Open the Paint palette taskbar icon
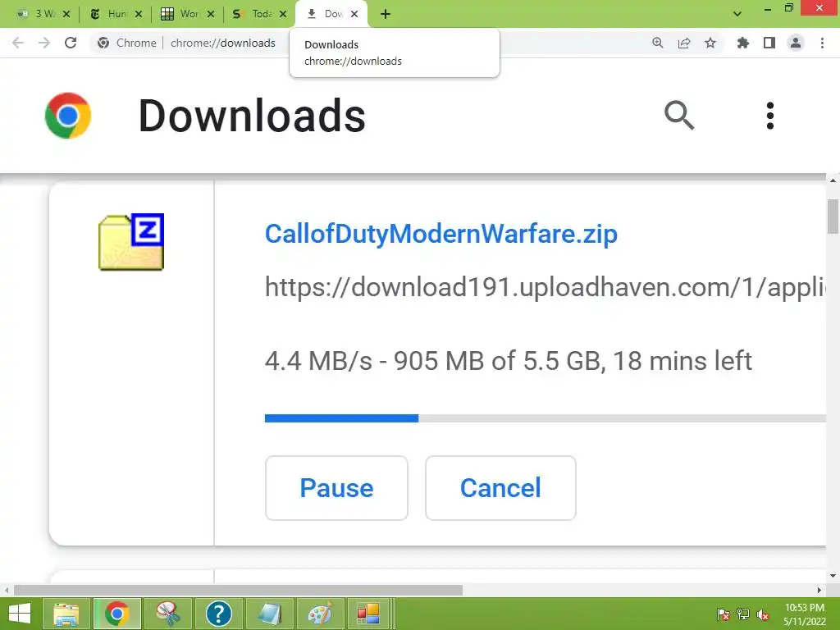The height and width of the screenshot is (630, 840). pyautogui.click(x=320, y=614)
